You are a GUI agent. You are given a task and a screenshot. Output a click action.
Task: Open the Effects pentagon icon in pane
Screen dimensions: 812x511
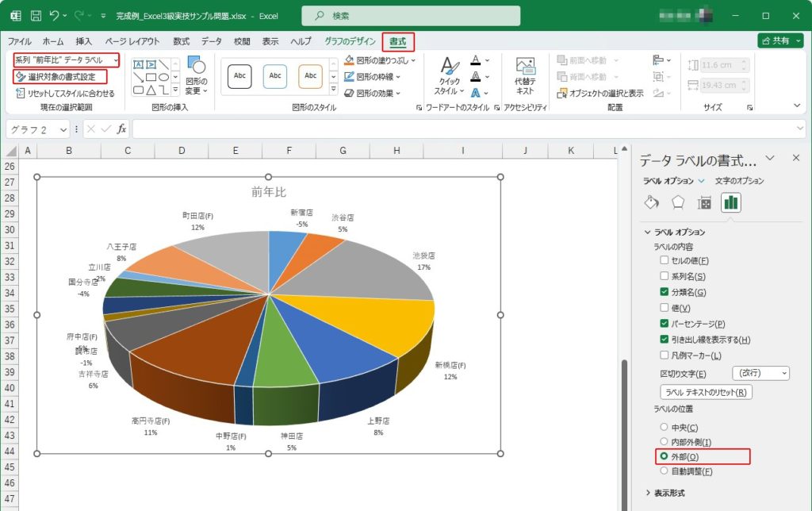click(677, 202)
